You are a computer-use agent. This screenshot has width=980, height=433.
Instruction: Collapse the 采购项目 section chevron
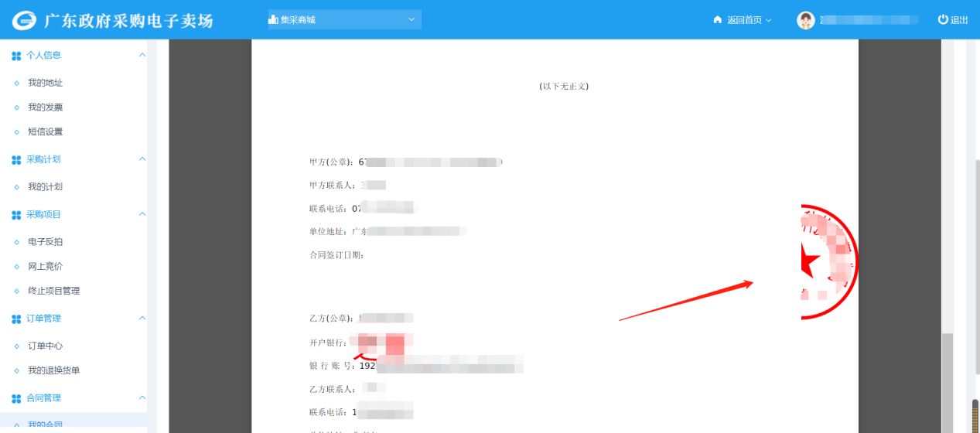click(x=142, y=213)
